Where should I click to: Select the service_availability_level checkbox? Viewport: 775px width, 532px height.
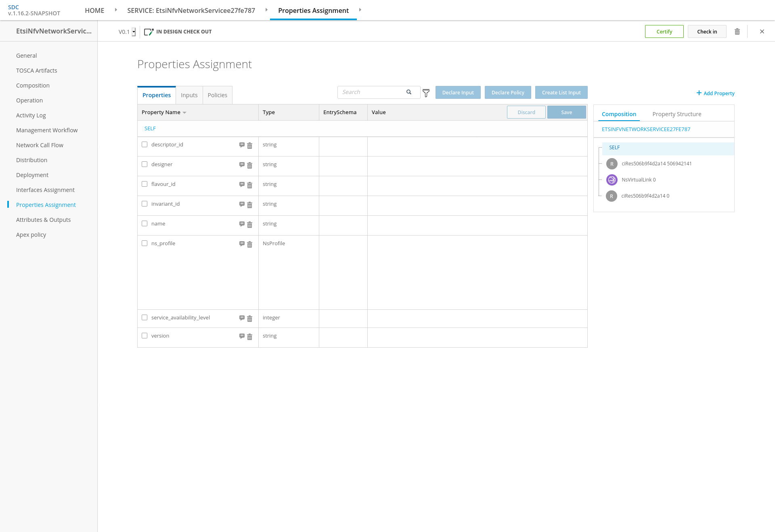[145, 317]
